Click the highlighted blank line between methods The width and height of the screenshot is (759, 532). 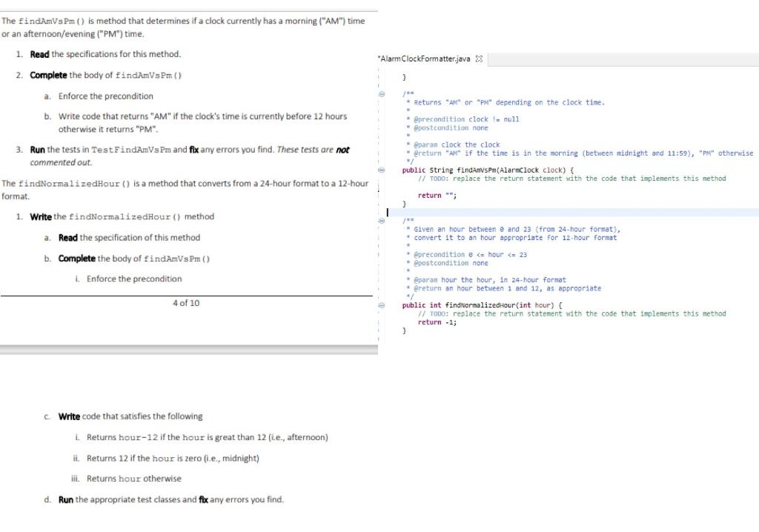pos(573,213)
